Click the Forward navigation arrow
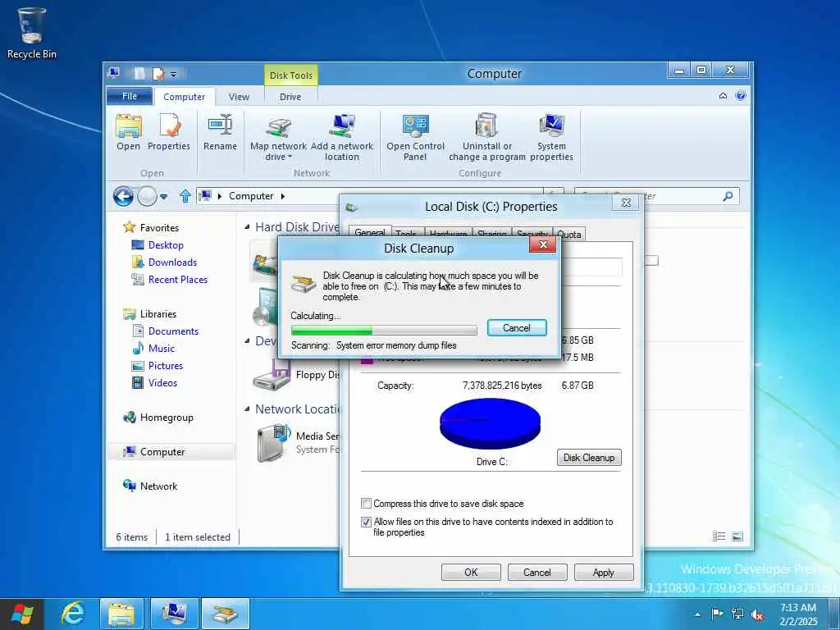This screenshot has width=840, height=630. (147, 196)
